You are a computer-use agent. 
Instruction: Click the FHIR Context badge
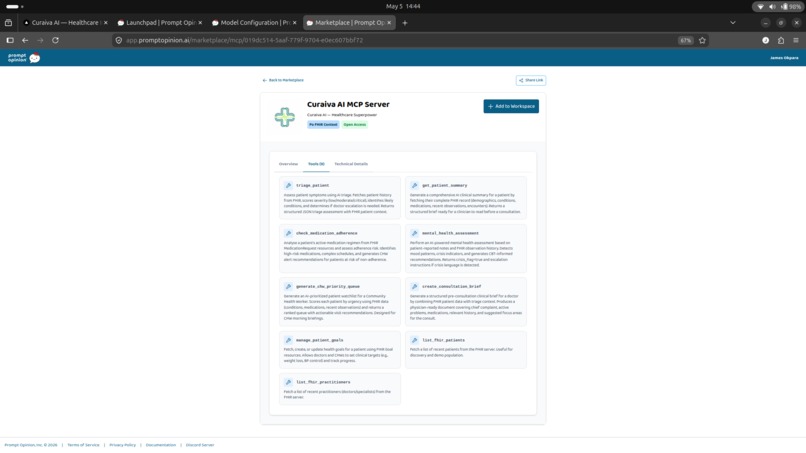pyautogui.click(x=323, y=124)
